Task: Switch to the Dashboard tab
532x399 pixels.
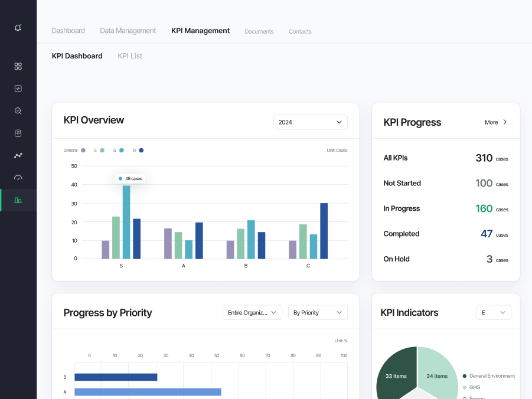Action: [68, 31]
